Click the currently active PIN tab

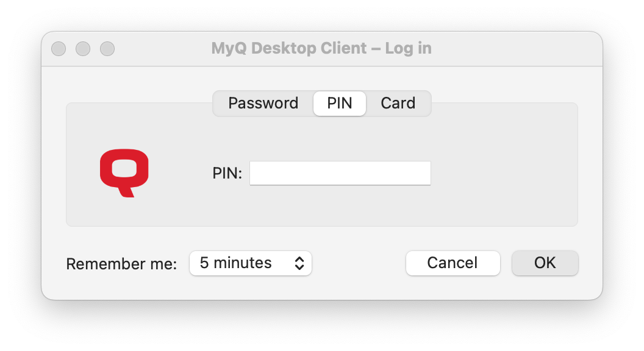(x=339, y=103)
